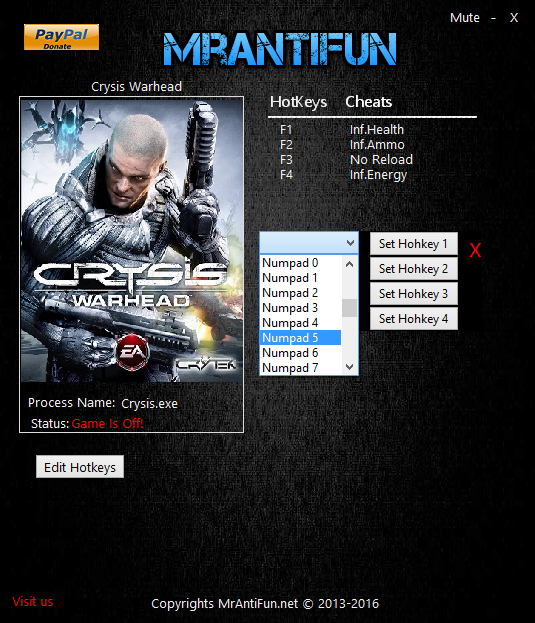Click the 'Game Is Off!' status text
This screenshot has height=623, width=535.
(107, 424)
